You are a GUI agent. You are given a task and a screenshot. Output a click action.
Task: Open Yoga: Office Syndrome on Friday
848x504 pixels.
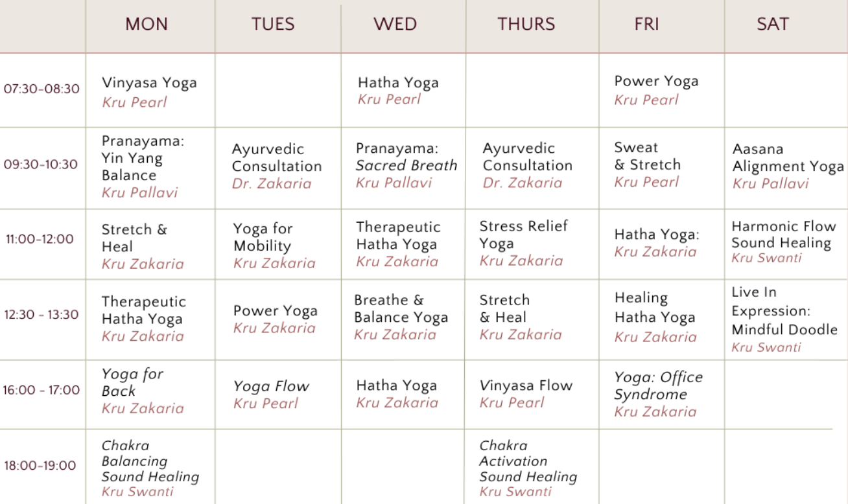tap(658, 385)
